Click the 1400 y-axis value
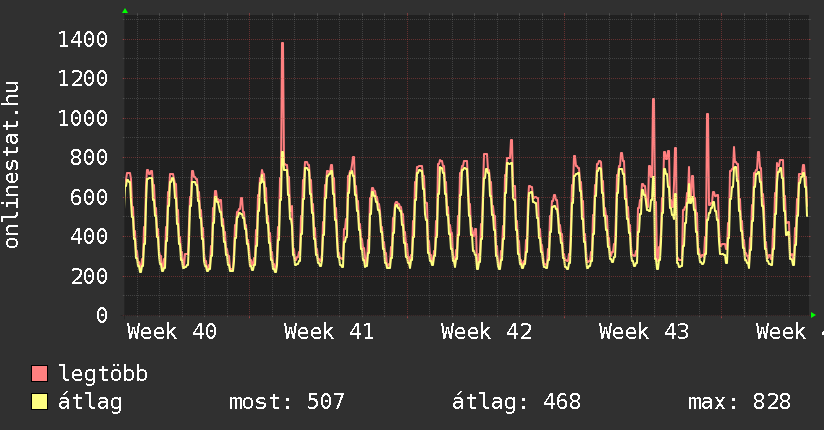 [x=84, y=39]
